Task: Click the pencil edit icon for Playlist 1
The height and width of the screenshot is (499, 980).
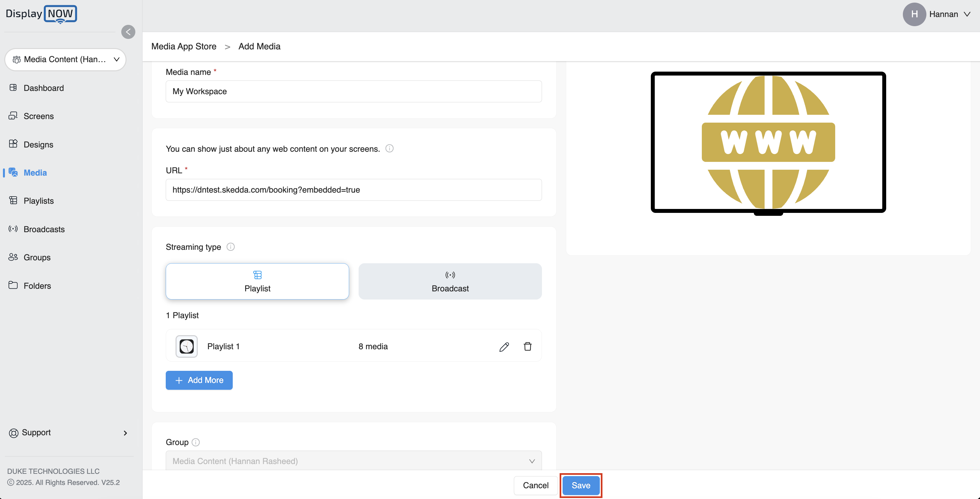Action: 504,346
